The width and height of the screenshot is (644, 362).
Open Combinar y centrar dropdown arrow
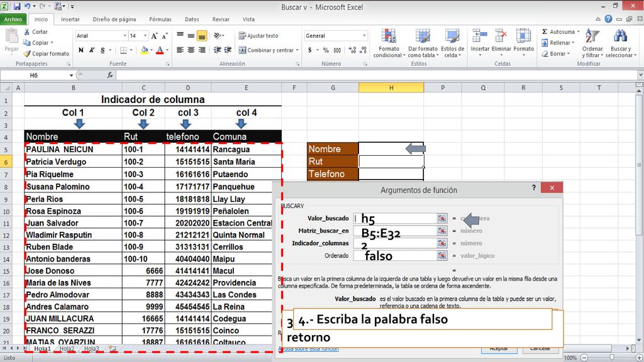click(297, 50)
